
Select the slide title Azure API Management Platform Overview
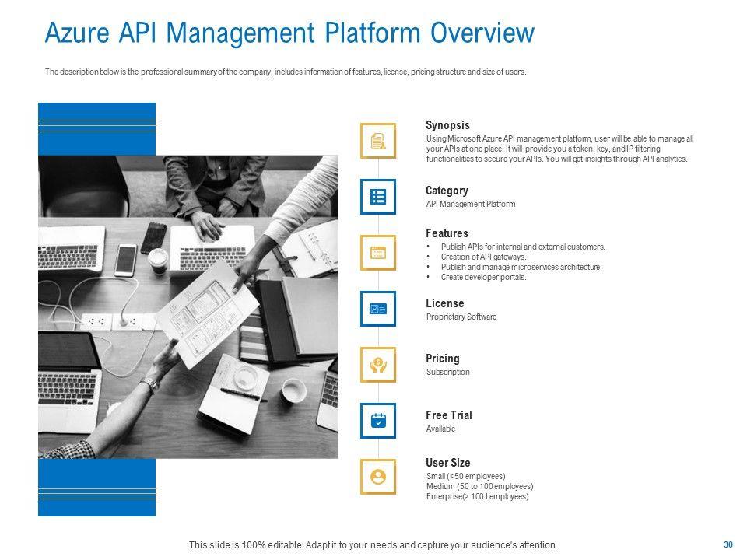[x=289, y=33]
